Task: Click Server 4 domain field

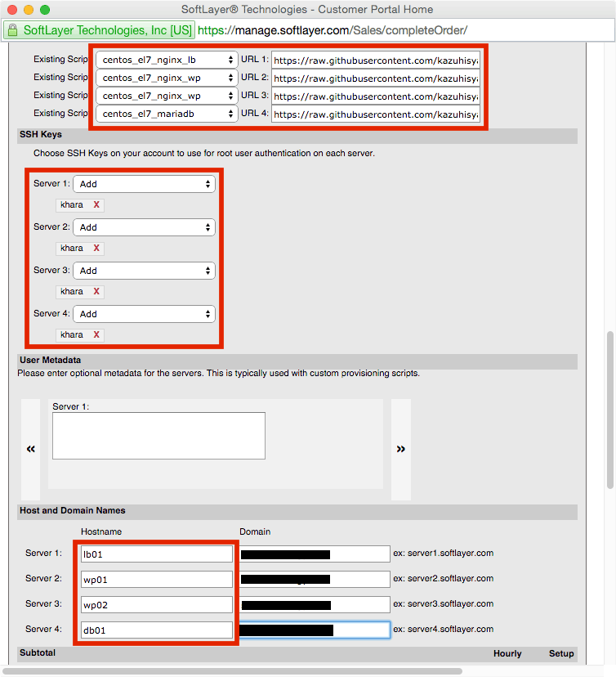Action: (315, 630)
